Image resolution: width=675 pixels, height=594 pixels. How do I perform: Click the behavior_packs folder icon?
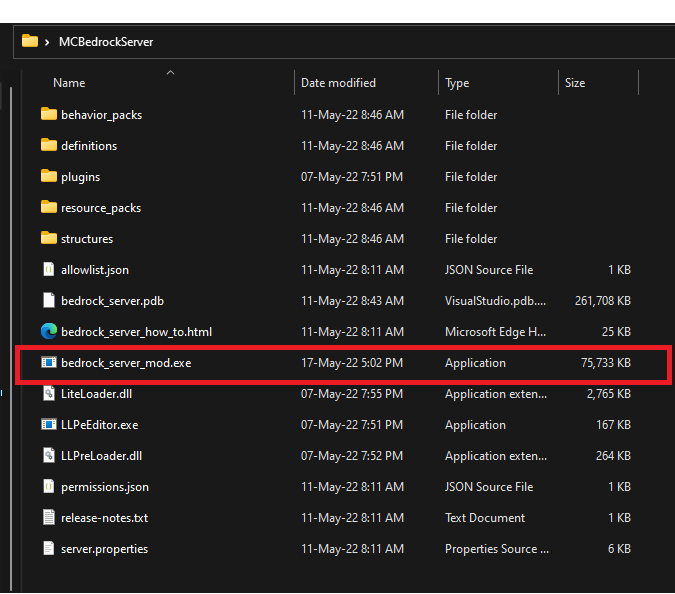click(x=49, y=114)
